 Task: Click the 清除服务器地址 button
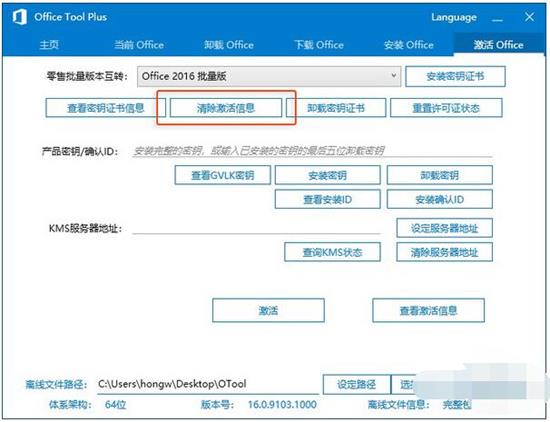pos(444,252)
